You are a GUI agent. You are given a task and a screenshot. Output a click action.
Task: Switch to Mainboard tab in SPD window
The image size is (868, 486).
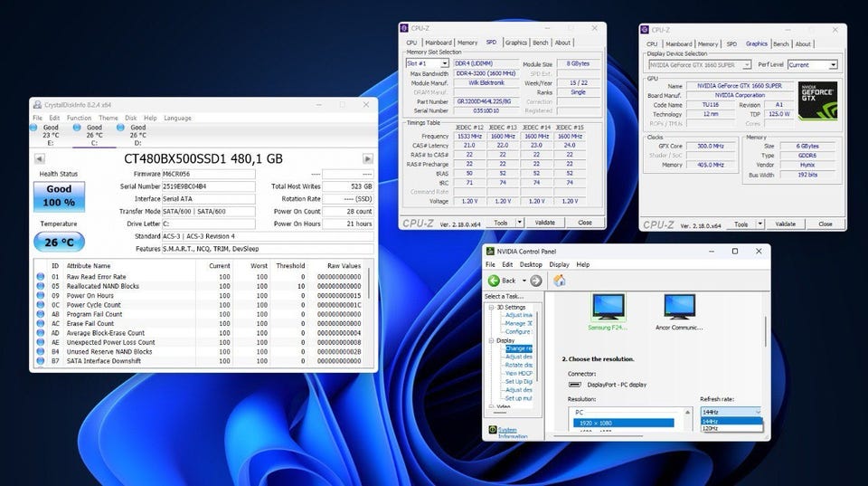pyautogui.click(x=439, y=43)
